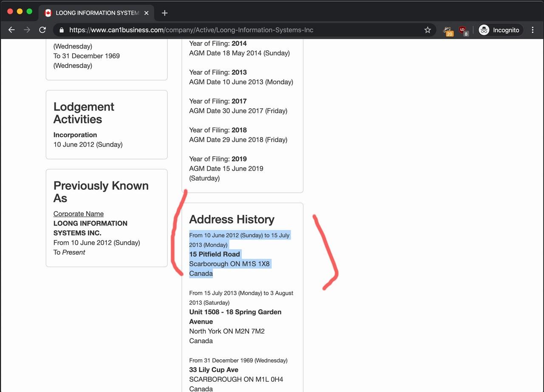The width and height of the screenshot is (544, 392).
Task: Click the Lodgement Activities heading
Action: click(84, 113)
